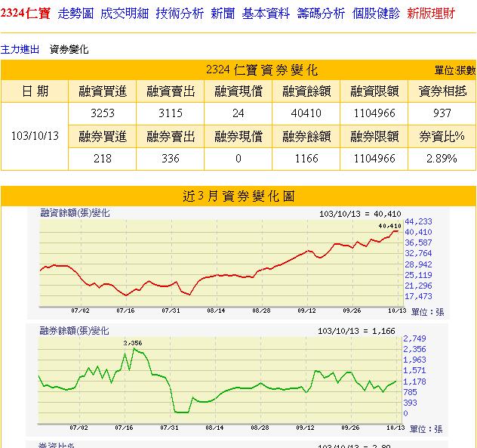The height and width of the screenshot is (448, 477).
Task: Click 103/10/13 = 40,410 chart readout
Action: pyautogui.click(x=360, y=214)
